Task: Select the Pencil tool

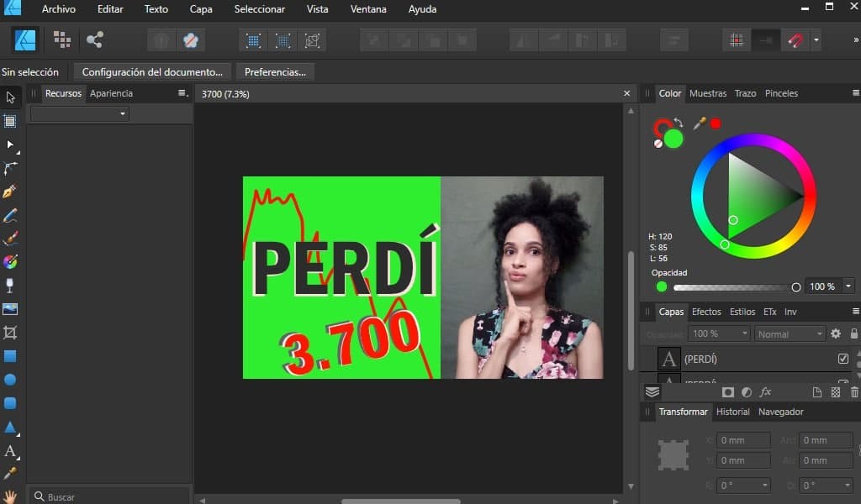Action: tap(10, 215)
